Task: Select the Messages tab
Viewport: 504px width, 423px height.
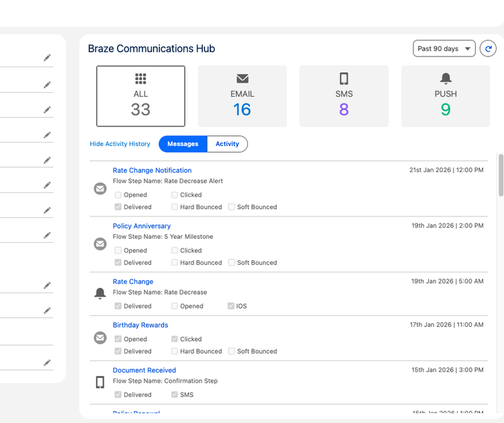Action: tap(183, 144)
